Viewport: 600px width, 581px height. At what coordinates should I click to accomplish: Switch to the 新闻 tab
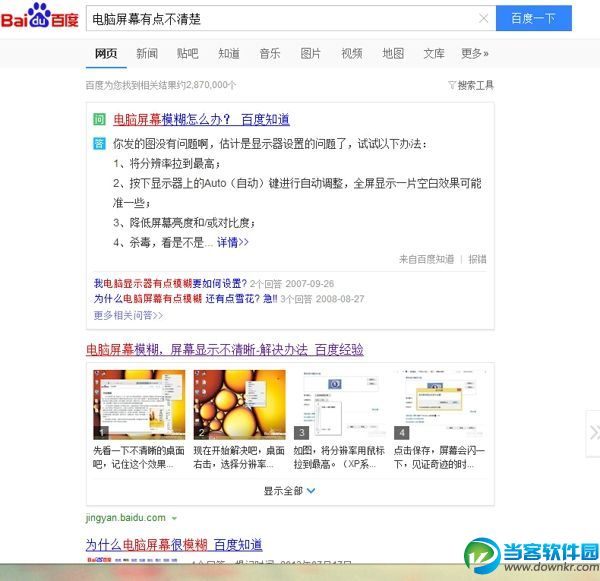[x=147, y=54]
